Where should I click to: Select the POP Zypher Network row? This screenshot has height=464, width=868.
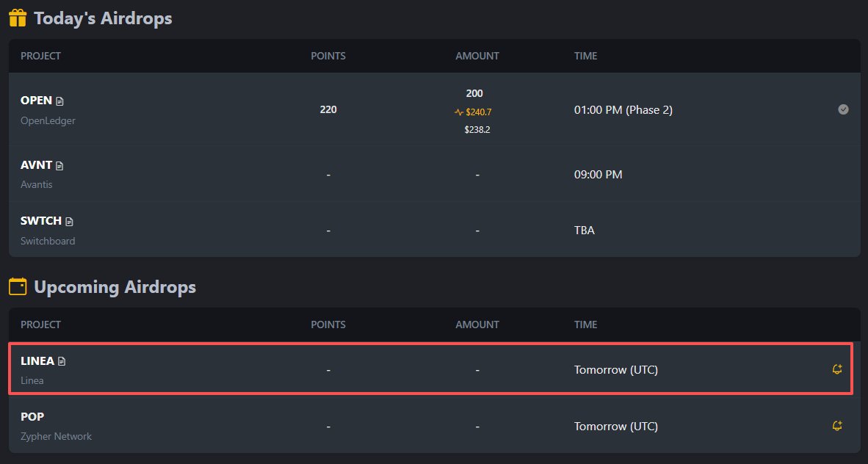(x=435, y=426)
